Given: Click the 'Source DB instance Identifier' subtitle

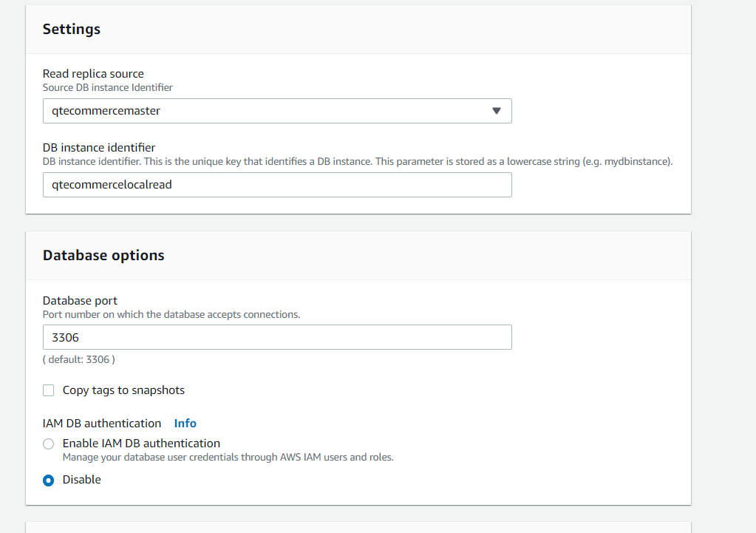Looking at the screenshot, I should point(107,87).
